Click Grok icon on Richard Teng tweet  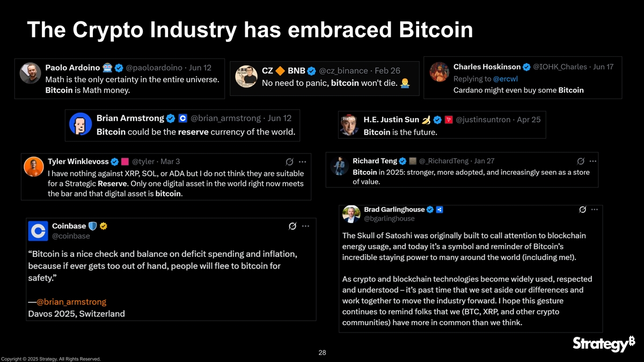coord(581,161)
